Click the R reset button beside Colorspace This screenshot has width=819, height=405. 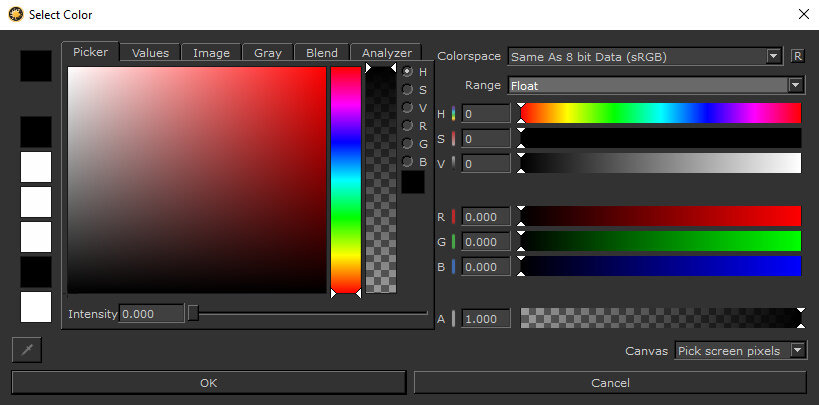[797, 56]
